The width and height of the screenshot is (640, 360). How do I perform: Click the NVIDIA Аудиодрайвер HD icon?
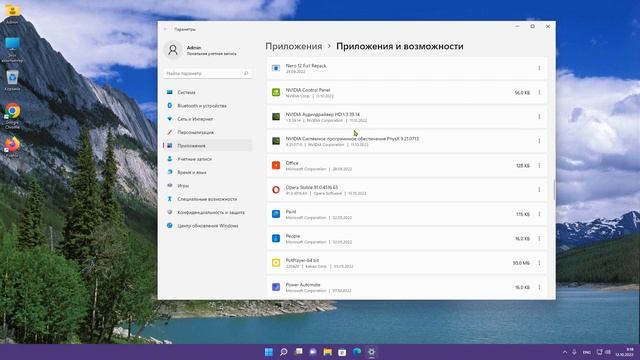[x=276, y=117]
